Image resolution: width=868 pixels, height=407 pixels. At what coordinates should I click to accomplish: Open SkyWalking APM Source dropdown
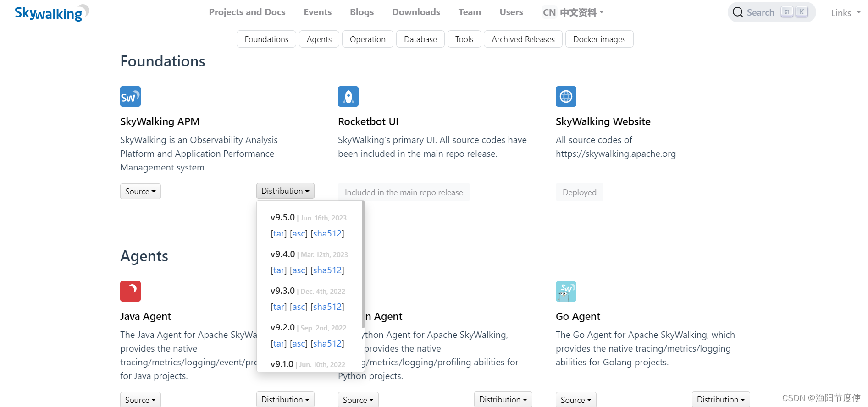coord(140,191)
